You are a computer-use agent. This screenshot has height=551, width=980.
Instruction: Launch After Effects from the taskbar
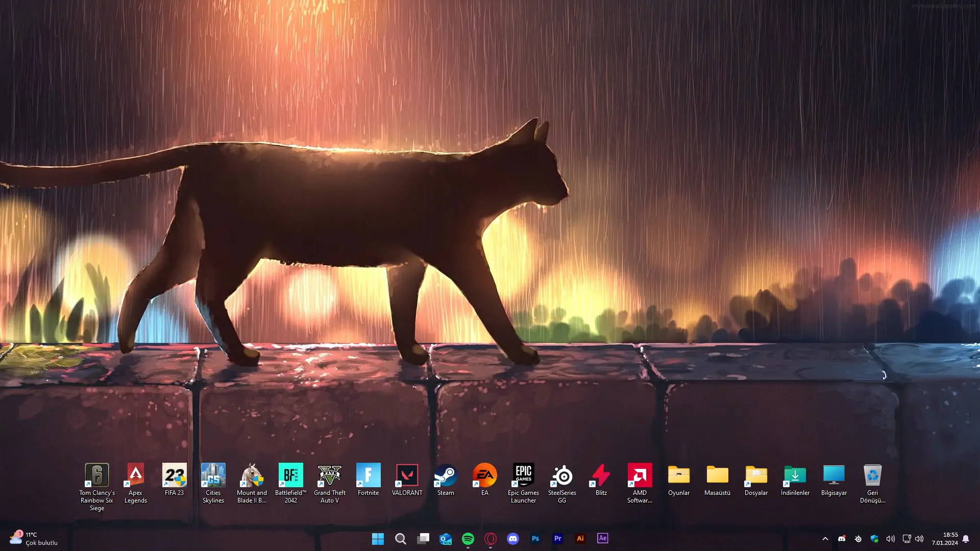603,539
